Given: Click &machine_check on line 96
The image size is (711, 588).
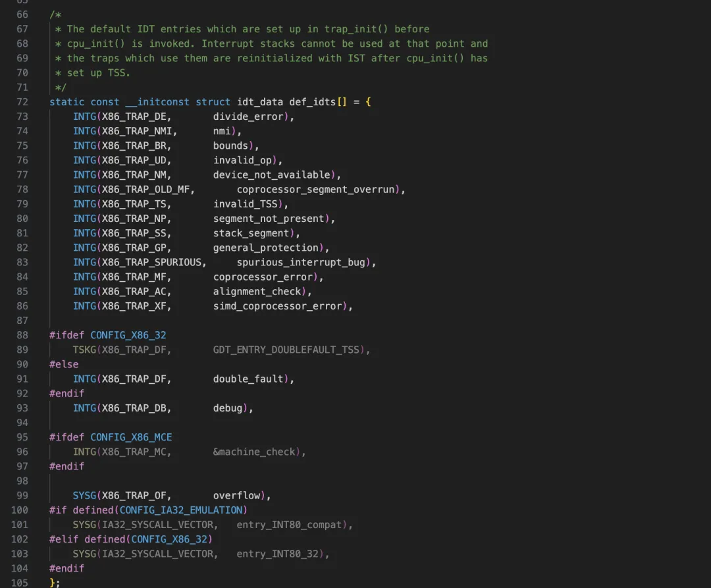Looking at the screenshot, I should [x=254, y=452].
